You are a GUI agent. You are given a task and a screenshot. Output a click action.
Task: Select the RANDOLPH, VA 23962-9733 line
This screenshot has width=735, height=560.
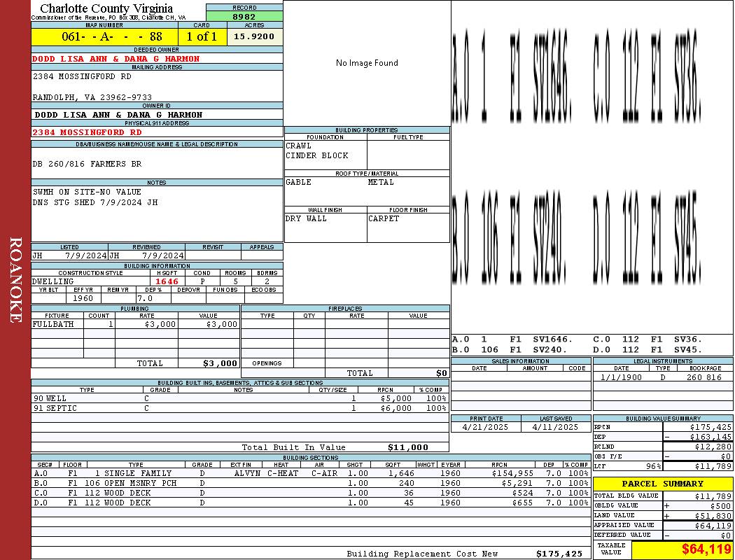(x=92, y=97)
